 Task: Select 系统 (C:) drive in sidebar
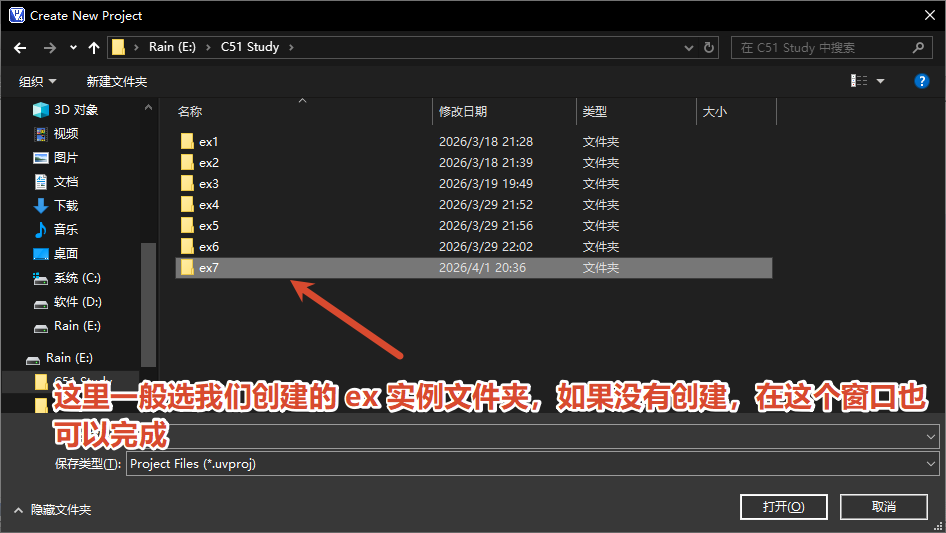(66, 278)
